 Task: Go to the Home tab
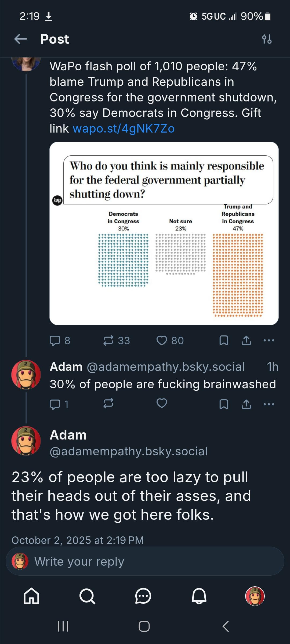click(31, 596)
